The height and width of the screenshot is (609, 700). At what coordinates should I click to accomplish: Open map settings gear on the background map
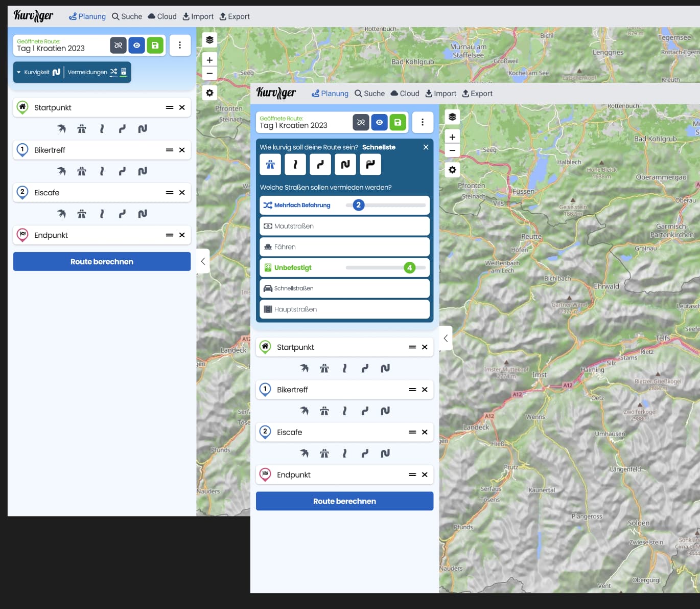click(209, 93)
